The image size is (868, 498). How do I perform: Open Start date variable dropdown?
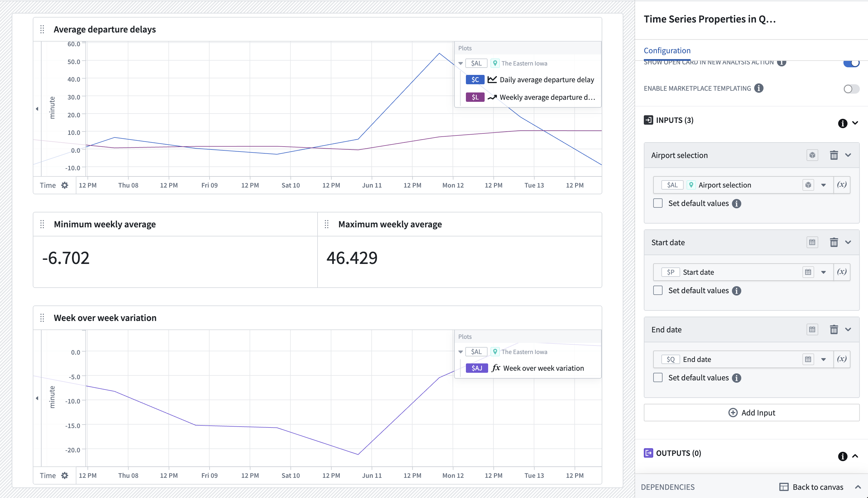pyautogui.click(x=824, y=272)
